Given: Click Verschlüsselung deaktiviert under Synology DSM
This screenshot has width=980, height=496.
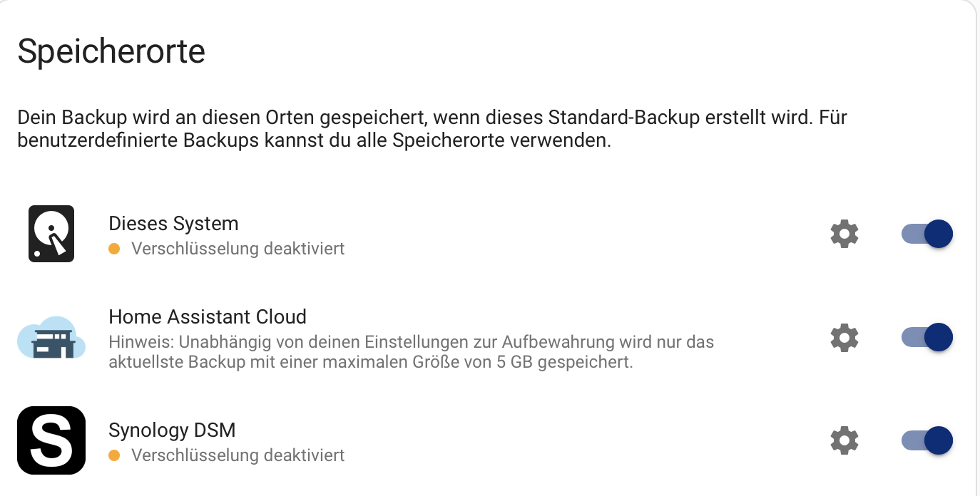Looking at the screenshot, I should pyautogui.click(x=238, y=455).
